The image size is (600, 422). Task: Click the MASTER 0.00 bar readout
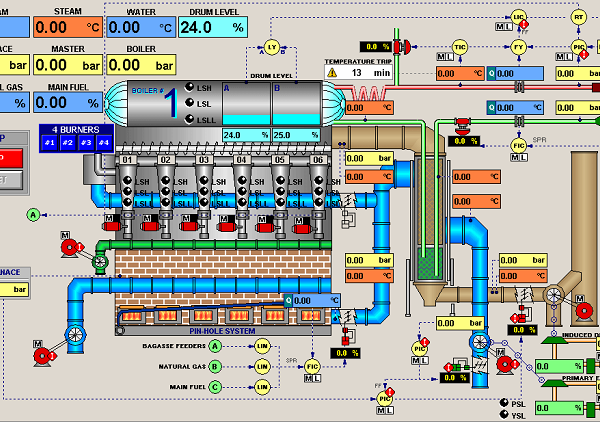click(68, 65)
